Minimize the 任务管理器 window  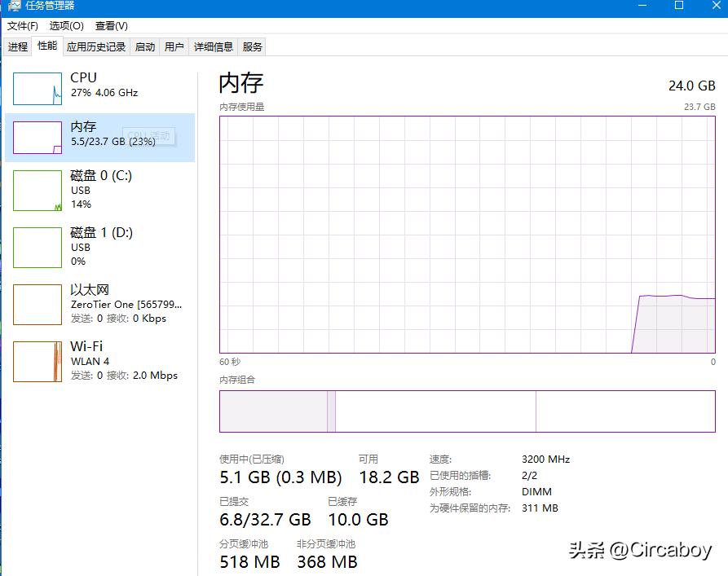[x=642, y=6]
